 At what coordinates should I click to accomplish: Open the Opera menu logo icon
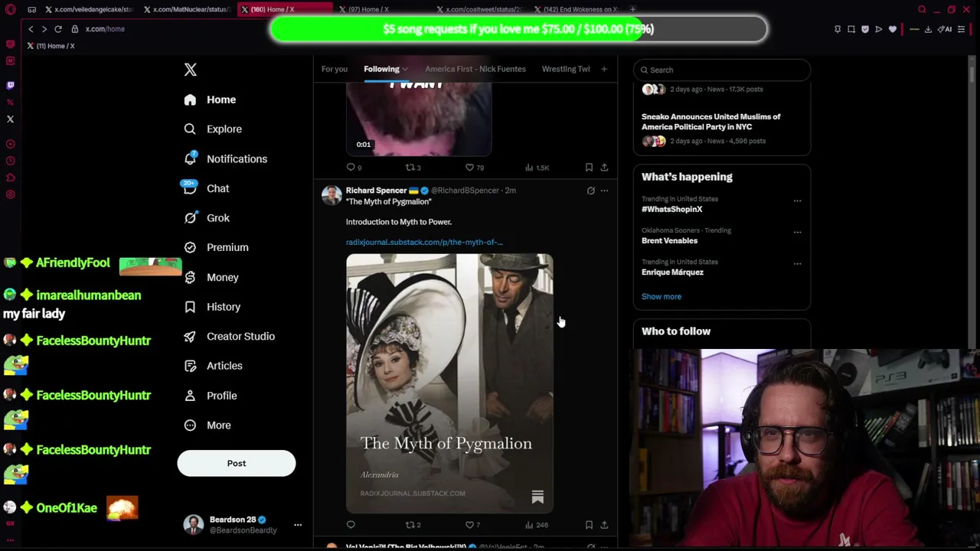(x=10, y=9)
